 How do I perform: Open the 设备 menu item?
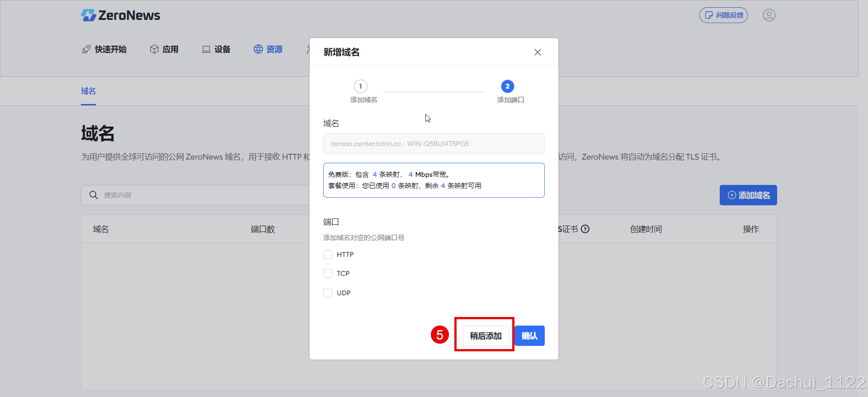coord(216,49)
